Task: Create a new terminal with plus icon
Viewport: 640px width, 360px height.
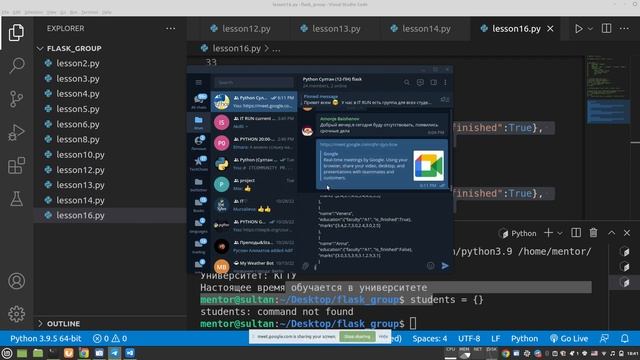Action: point(548,233)
